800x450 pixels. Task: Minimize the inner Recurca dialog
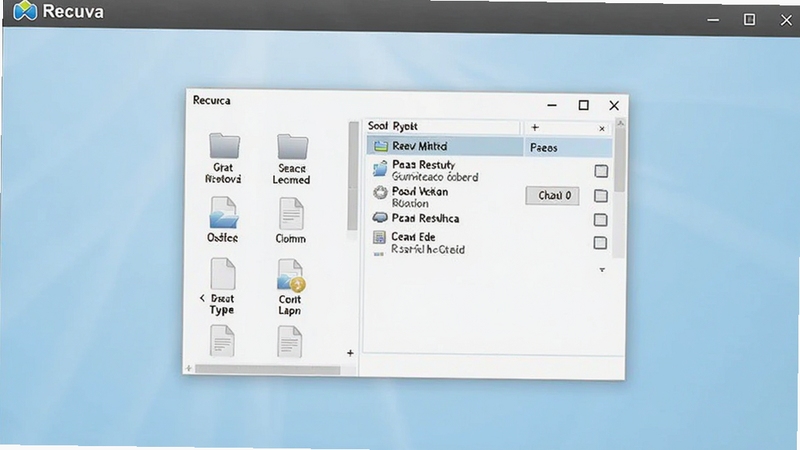click(x=552, y=105)
